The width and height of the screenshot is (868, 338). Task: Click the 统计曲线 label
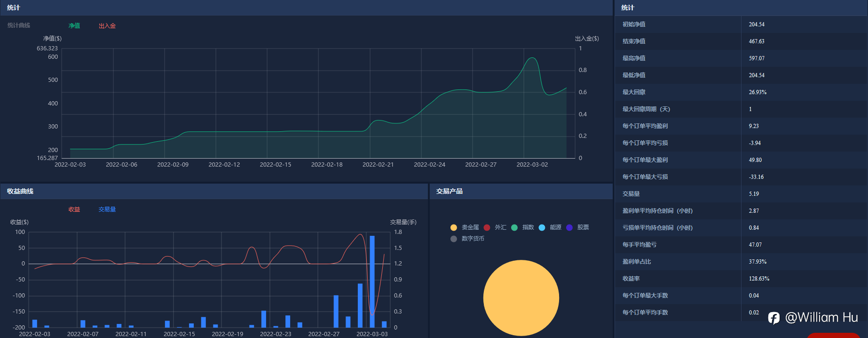19,25
